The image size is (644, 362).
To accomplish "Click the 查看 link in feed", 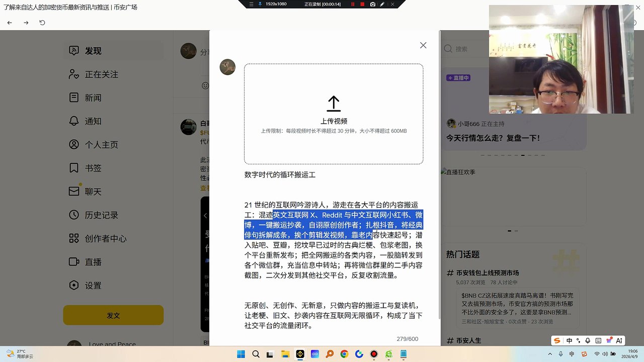I will [x=205, y=188].
